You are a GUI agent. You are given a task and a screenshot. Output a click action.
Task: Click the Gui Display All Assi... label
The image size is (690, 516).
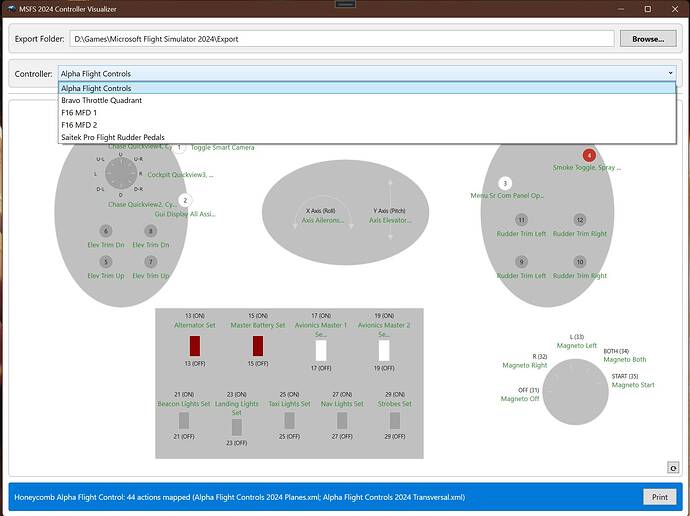185,214
